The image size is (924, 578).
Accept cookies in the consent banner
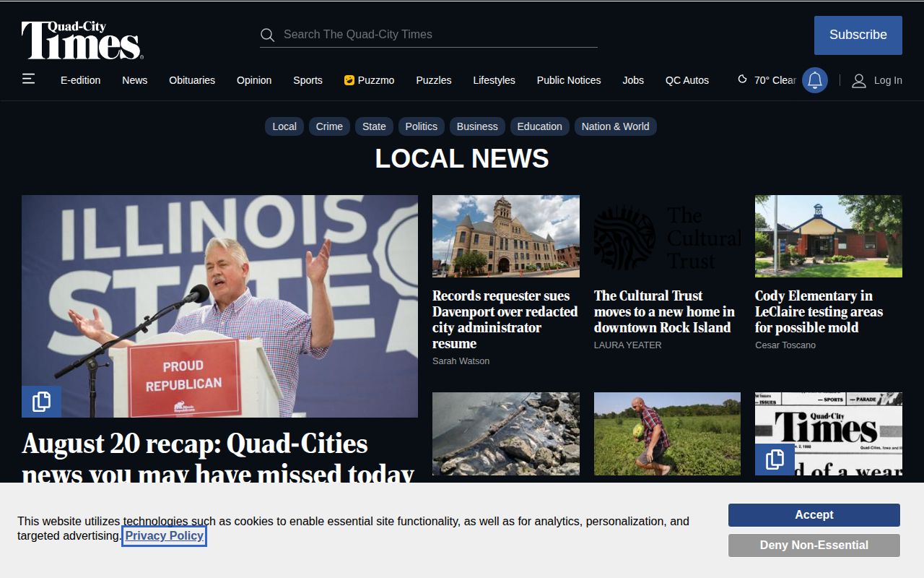[x=814, y=515]
